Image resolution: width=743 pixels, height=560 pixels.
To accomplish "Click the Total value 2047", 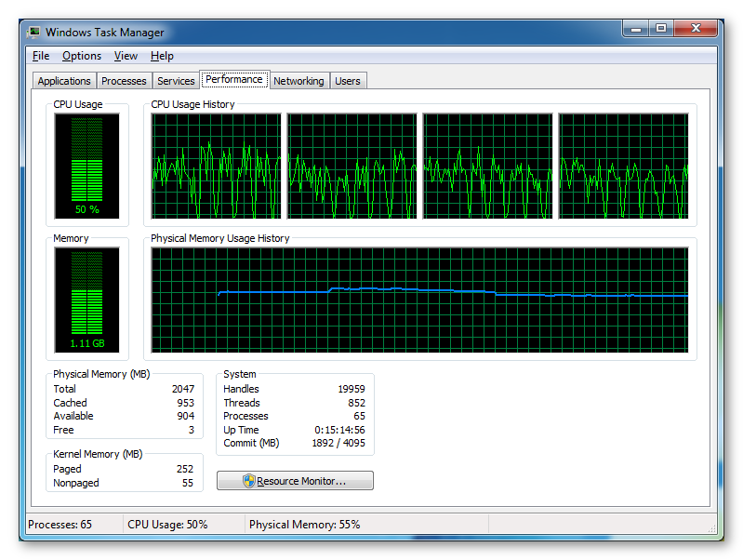I will tap(183, 389).
